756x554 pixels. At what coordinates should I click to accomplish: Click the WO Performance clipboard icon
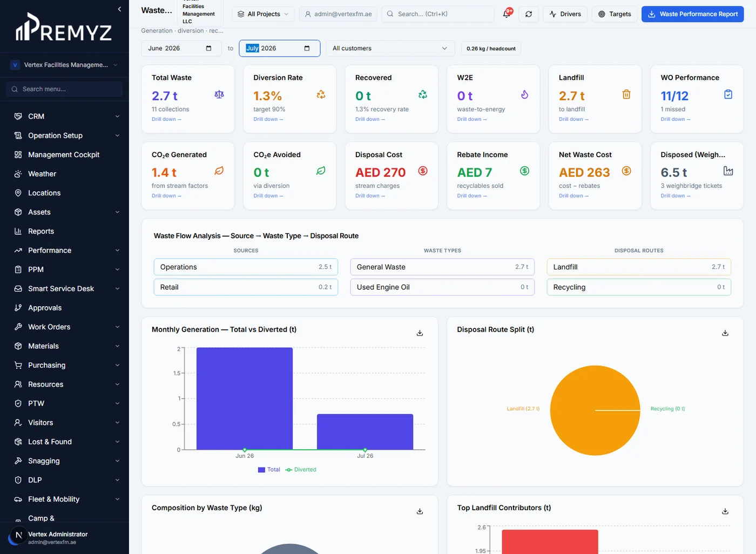pos(728,94)
